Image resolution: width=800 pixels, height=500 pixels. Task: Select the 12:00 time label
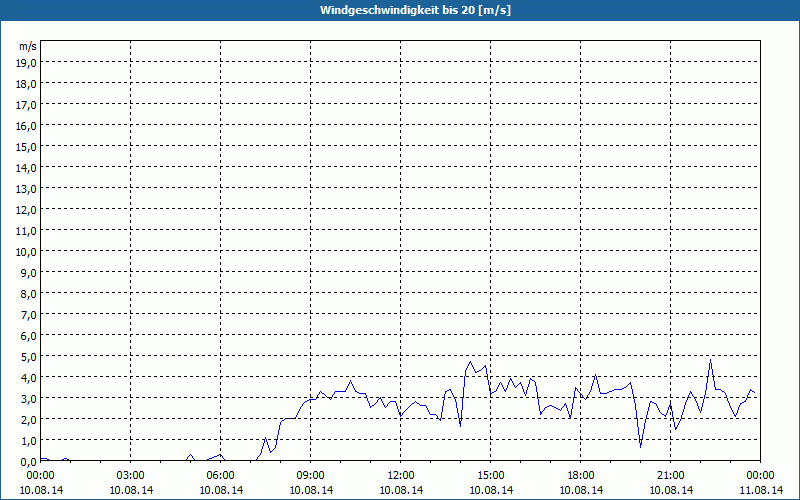pyautogui.click(x=401, y=476)
